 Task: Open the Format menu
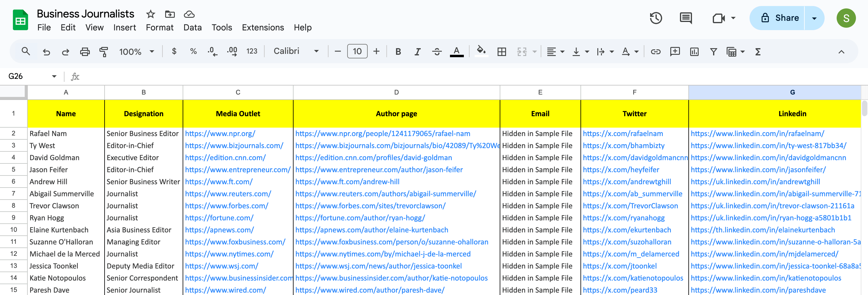[x=159, y=28]
